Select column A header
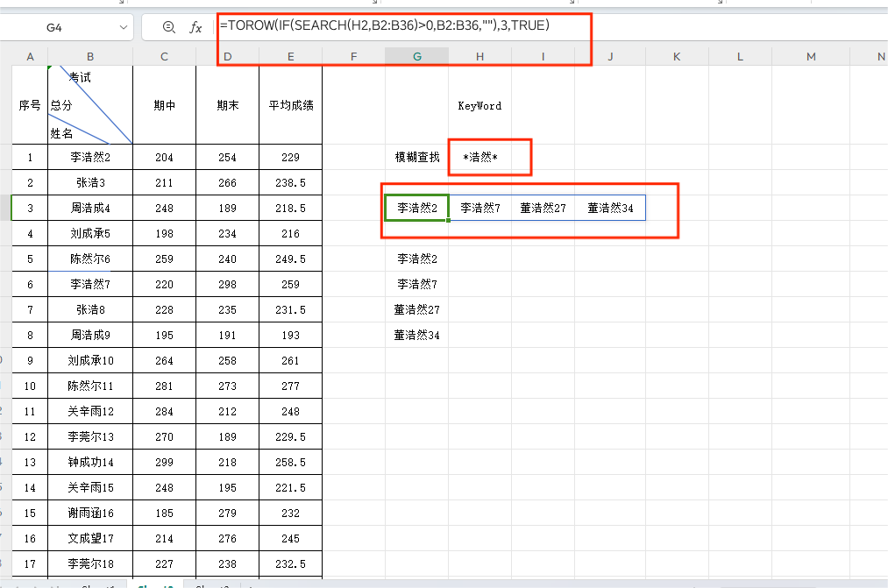 (30, 57)
